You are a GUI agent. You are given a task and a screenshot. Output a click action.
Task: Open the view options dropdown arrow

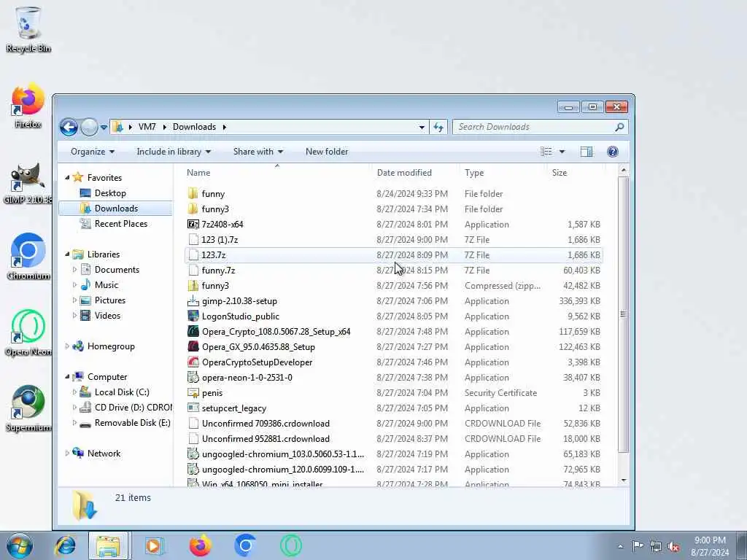(x=562, y=152)
